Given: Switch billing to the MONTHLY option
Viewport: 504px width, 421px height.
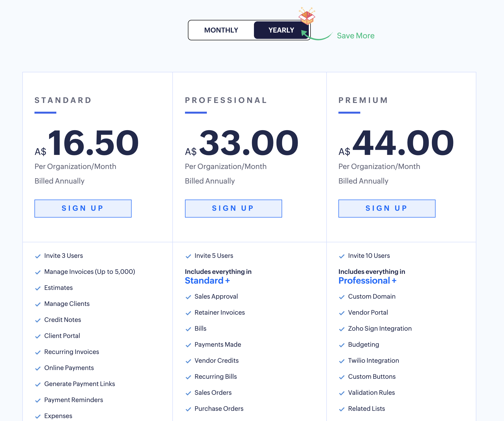Looking at the screenshot, I should [221, 30].
